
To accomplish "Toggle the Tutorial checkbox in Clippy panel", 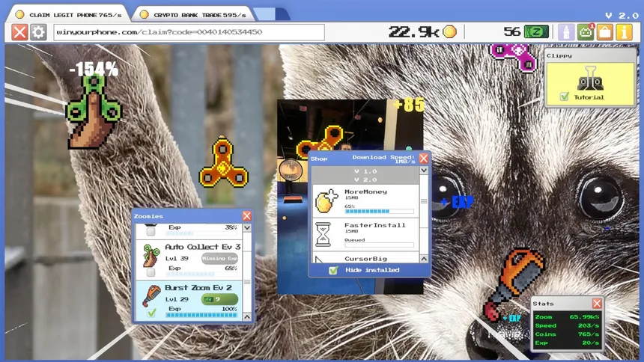I will coord(565,97).
